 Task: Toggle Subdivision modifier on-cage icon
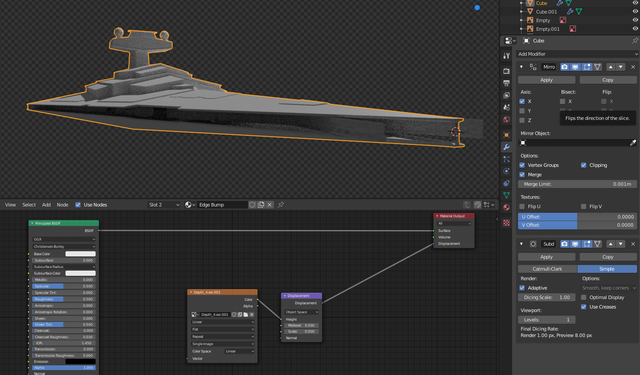(598, 244)
